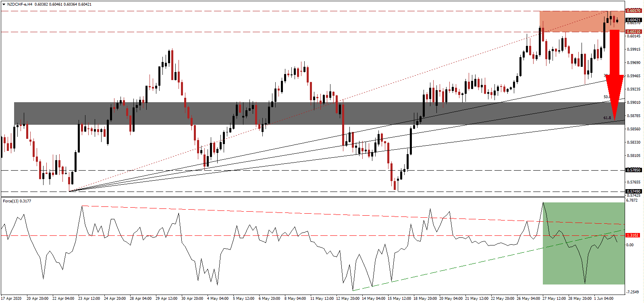The height and width of the screenshot is (303, 644).
Task: Click the dropdown triangle beside NZDCHF-e,H4
Action: (x=4, y=4)
